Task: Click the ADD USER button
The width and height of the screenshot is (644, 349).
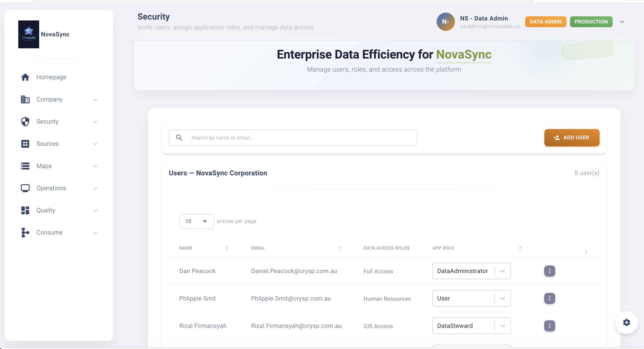Action: 572,138
